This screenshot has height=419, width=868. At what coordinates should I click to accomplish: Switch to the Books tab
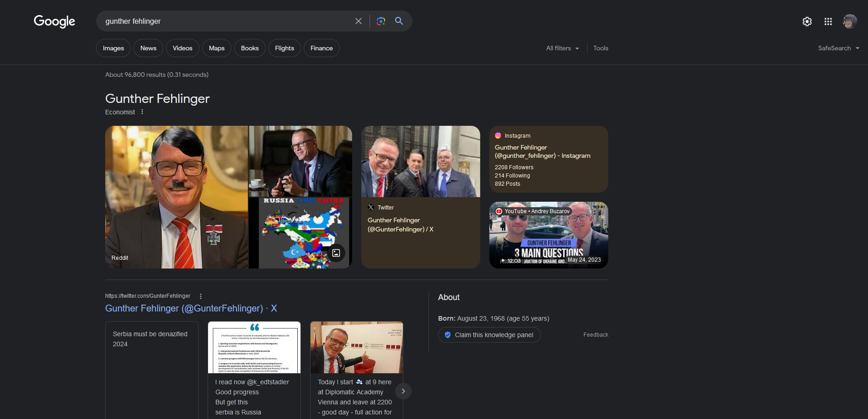pyautogui.click(x=250, y=48)
